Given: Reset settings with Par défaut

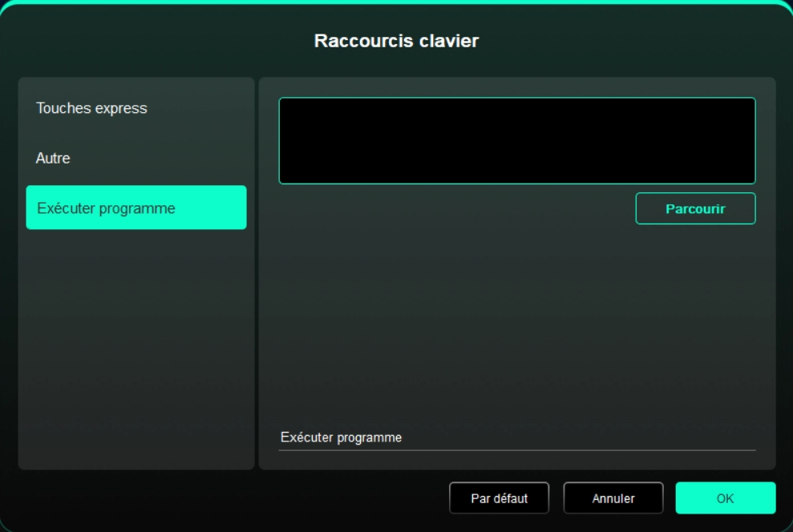Looking at the screenshot, I should pos(499,498).
